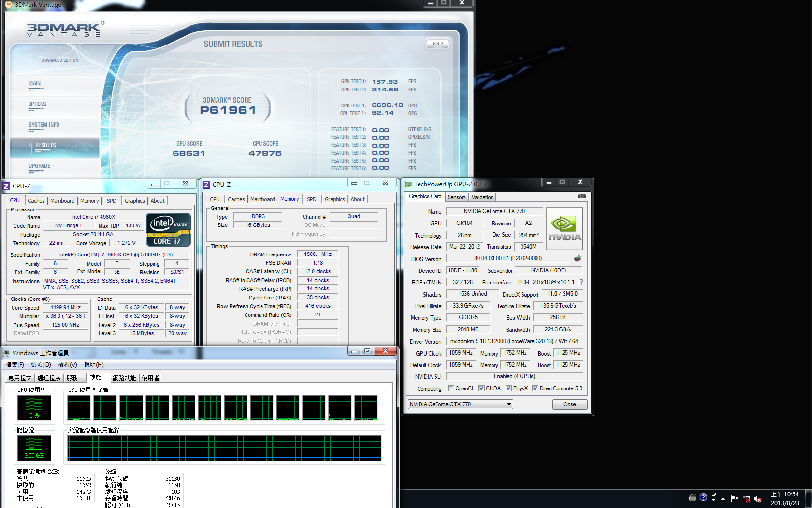
Task: Click the keyboard input icon in tray
Action: pos(693,497)
